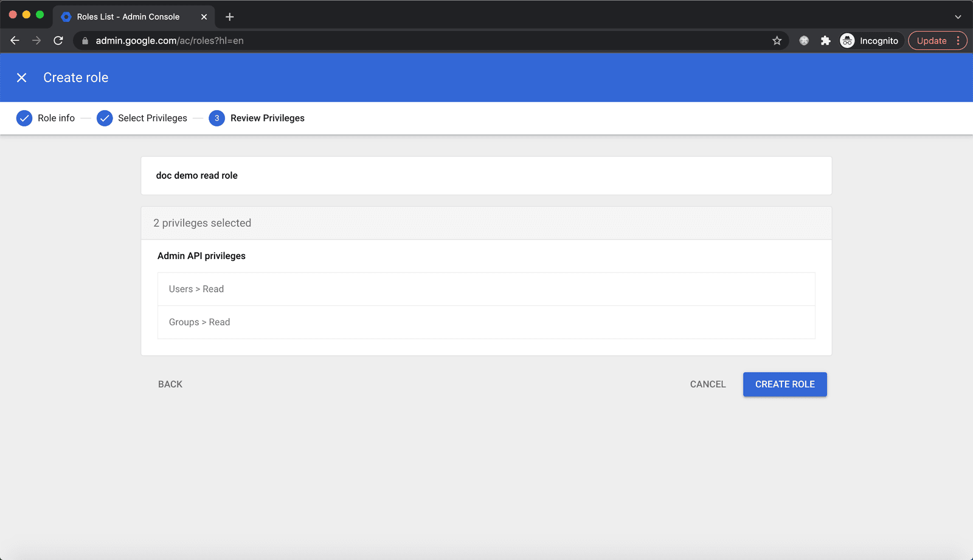Go to the Role info step
The height and width of the screenshot is (560, 973).
(46, 118)
